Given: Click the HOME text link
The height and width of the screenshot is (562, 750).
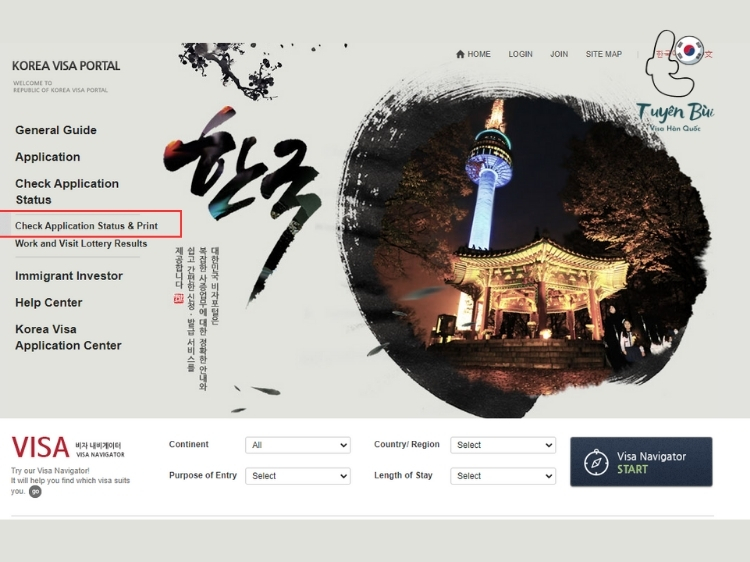Looking at the screenshot, I should (x=479, y=54).
